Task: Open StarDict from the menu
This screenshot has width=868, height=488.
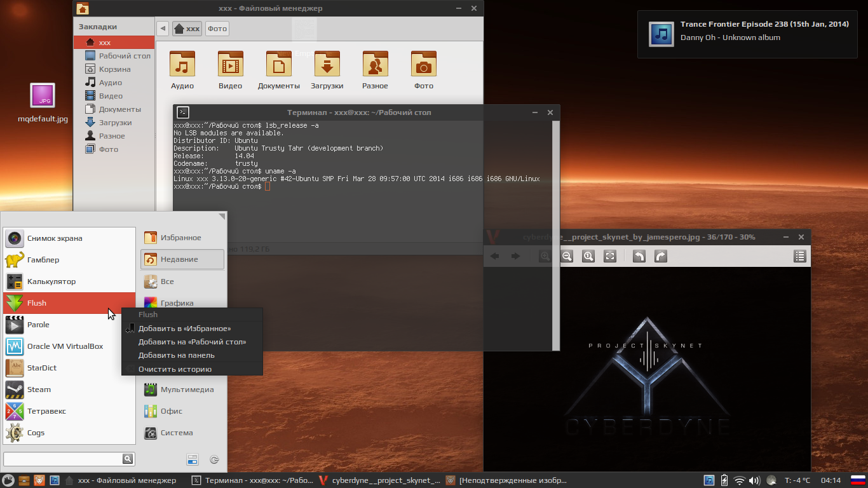Action: (69, 368)
